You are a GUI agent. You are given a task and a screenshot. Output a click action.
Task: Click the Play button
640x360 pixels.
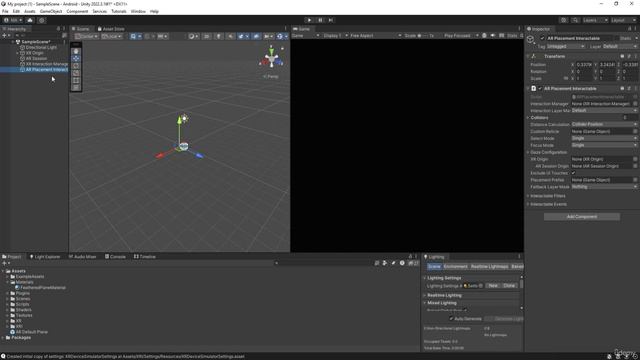pyautogui.click(x=309, y=20)
